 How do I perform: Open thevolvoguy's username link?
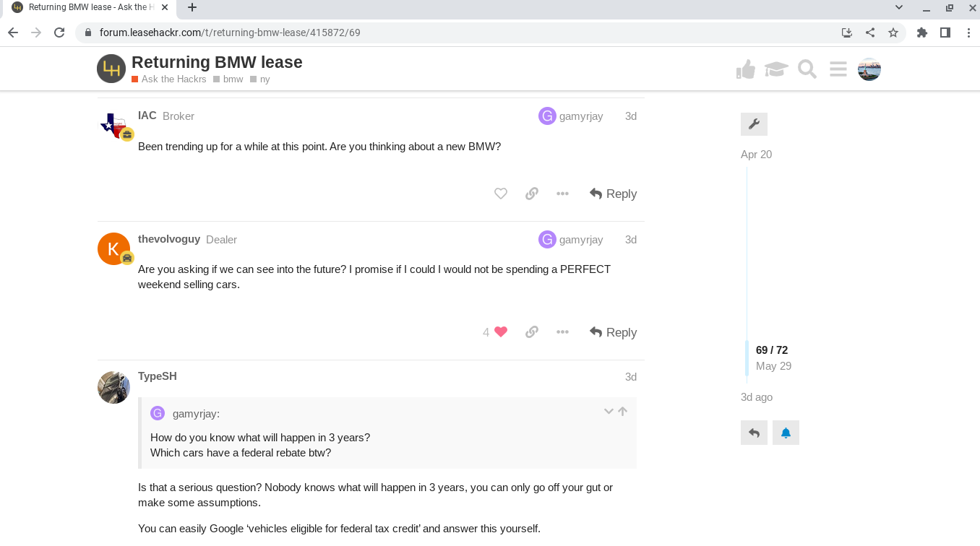pyautogui.click(x=169, y=239)
